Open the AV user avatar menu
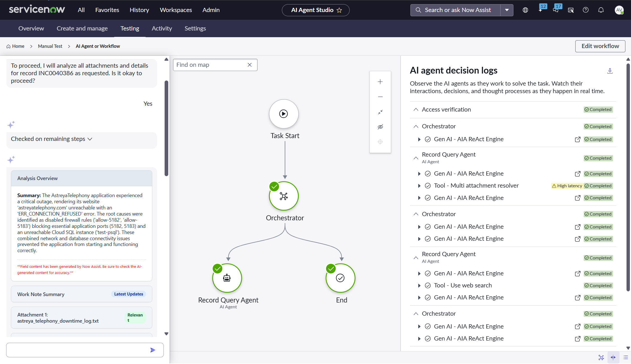631x364 pixels. point(619,10)
